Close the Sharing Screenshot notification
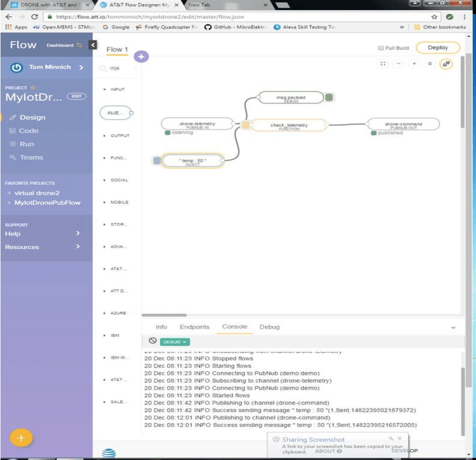Image resolution: width=476 pixels, height=460 pixels. point(400,438)
